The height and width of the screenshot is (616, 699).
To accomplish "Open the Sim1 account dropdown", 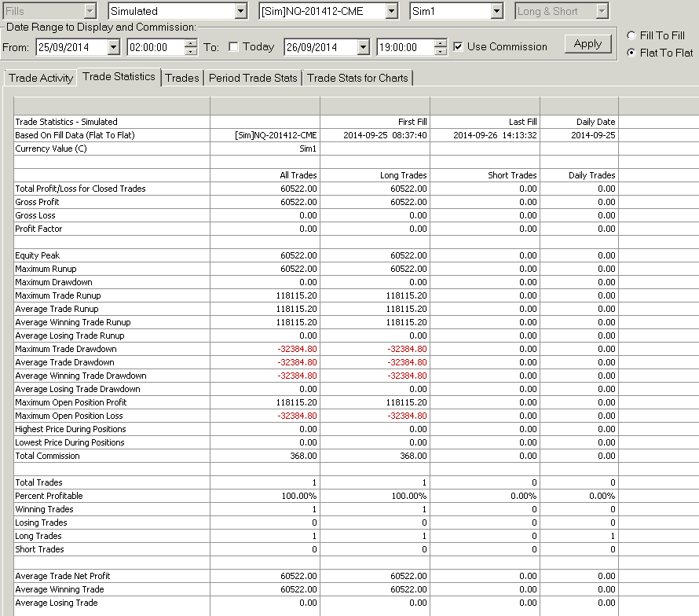I will [x=496, y=11].
